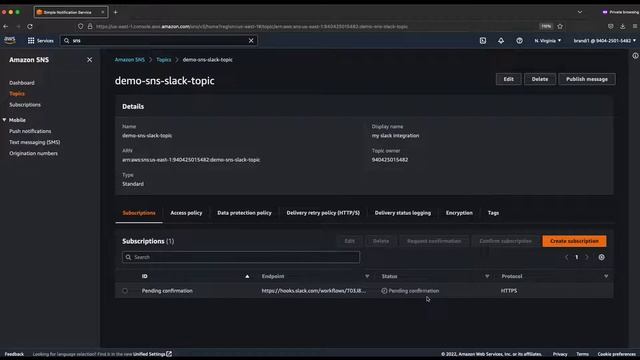Go back in browser

click(x=6, y=27)
